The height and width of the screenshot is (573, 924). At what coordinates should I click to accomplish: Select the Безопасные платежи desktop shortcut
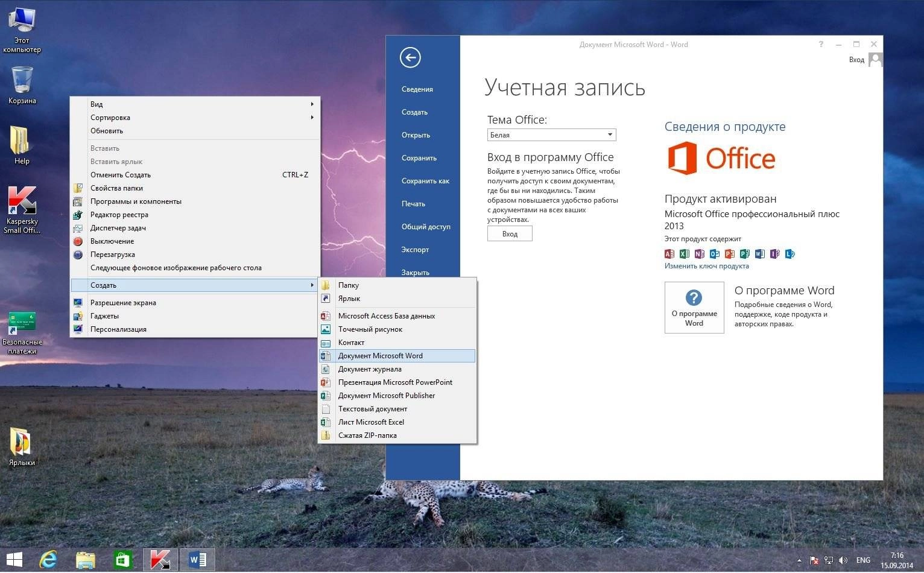coord(22,333)
